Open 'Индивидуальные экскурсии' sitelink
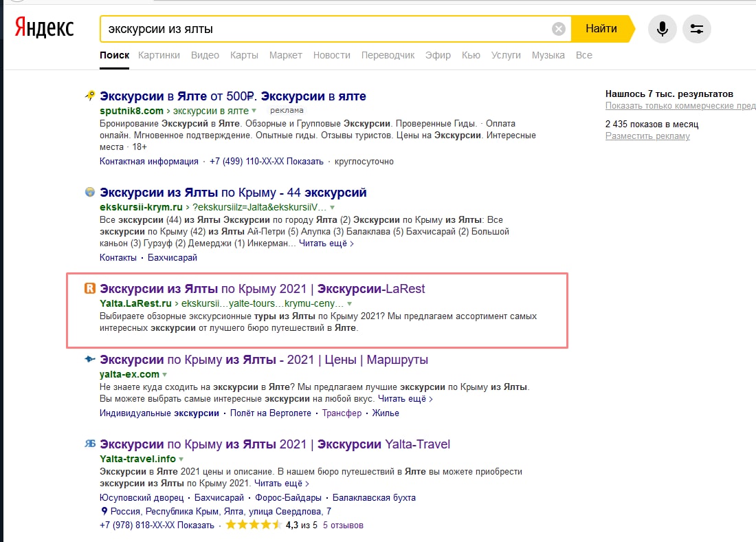The width and height of the screenshot is (756, 542). 159,413
